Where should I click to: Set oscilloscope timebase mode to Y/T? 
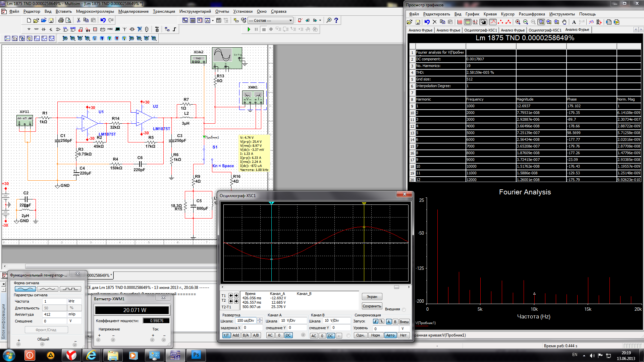click(x=226, y=335)
